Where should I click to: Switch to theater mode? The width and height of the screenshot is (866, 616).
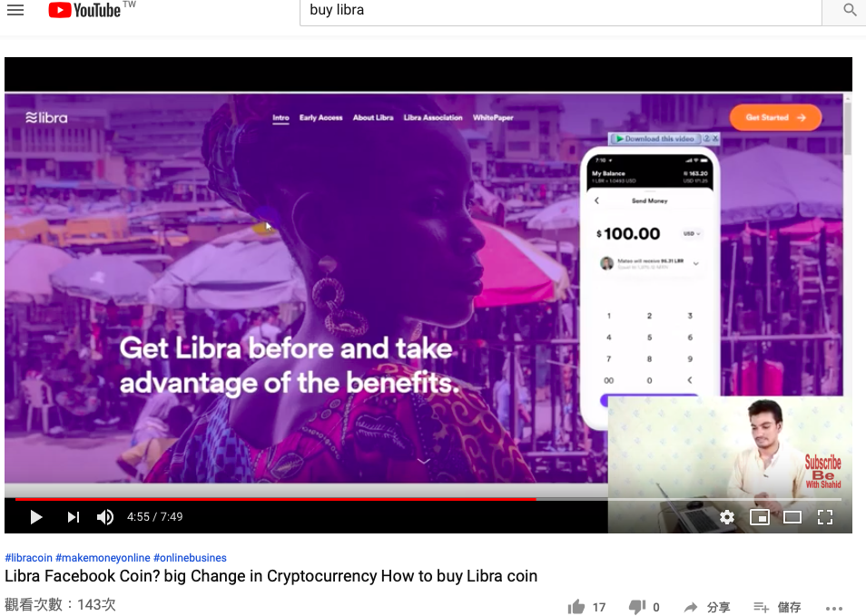(x=792, y=517)
